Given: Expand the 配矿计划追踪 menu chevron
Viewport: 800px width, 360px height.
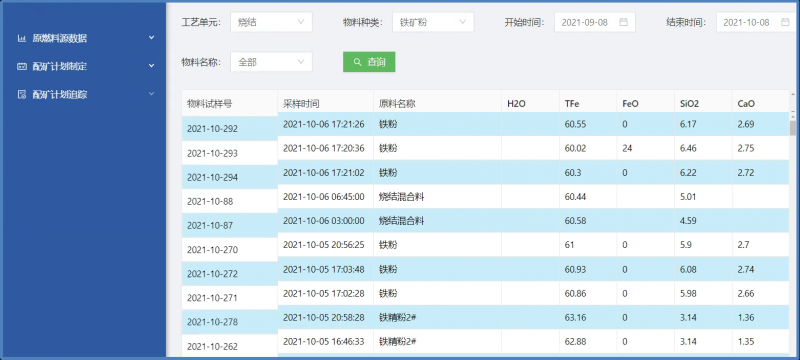Looking at the screenshot, I should (x=152, y=94).
